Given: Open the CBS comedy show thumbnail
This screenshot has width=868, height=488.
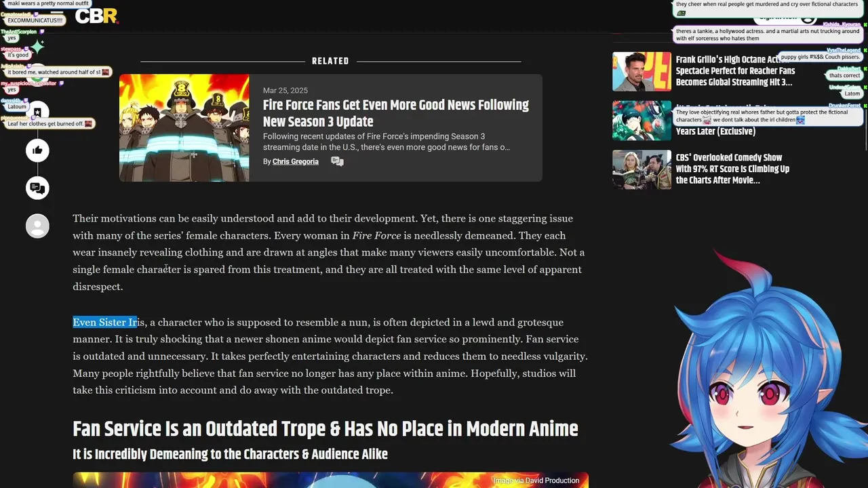Looking at the screenshot, I should 642,169.
